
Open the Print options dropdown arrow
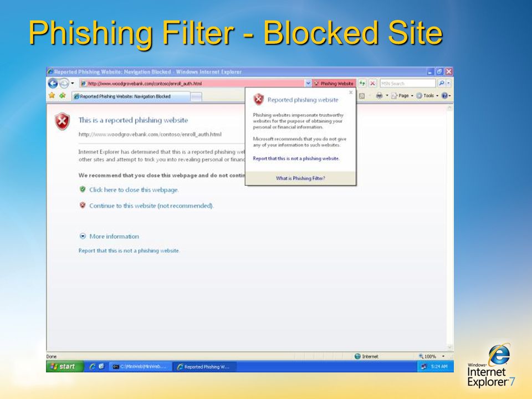tap(387, 96)
